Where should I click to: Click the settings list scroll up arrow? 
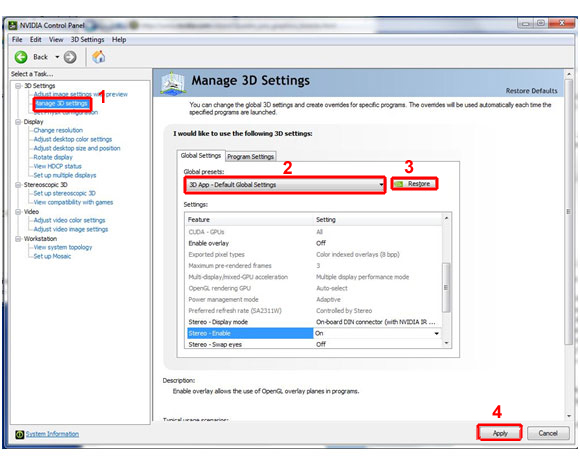pyautogui.click(x=446, y=218)
